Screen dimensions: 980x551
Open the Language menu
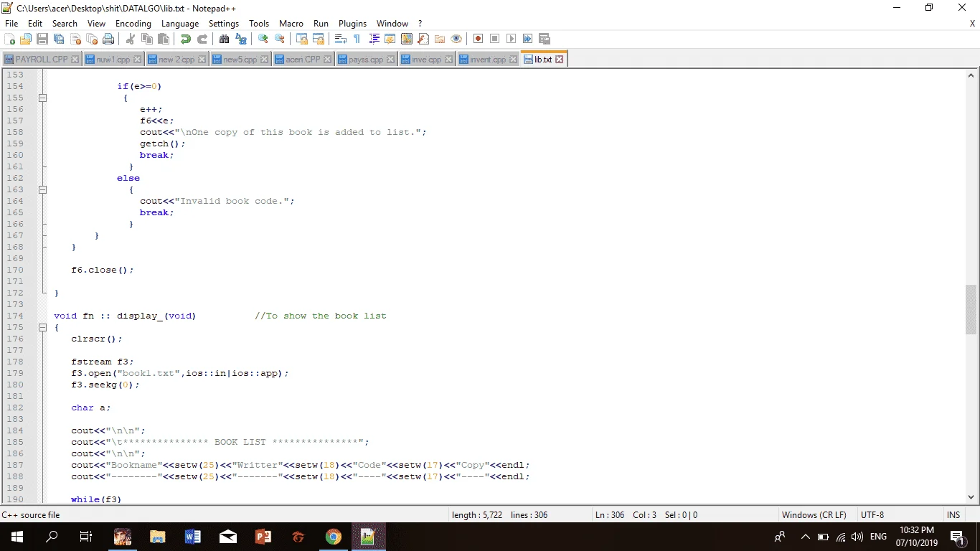point(180,24)
